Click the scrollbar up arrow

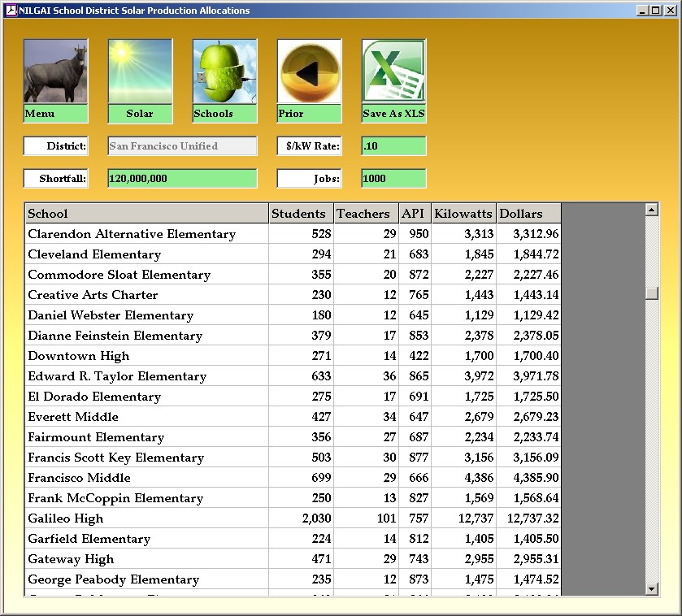(x=651, y=210)
